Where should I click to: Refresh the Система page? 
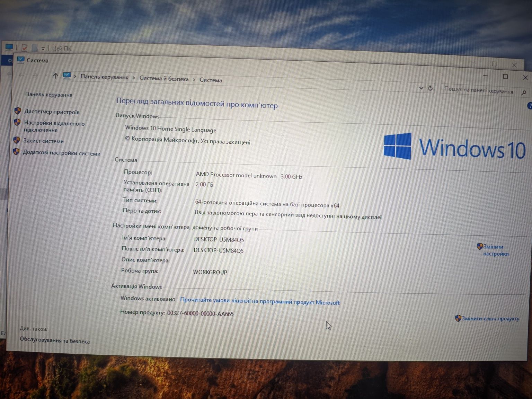tap(430, 88)
